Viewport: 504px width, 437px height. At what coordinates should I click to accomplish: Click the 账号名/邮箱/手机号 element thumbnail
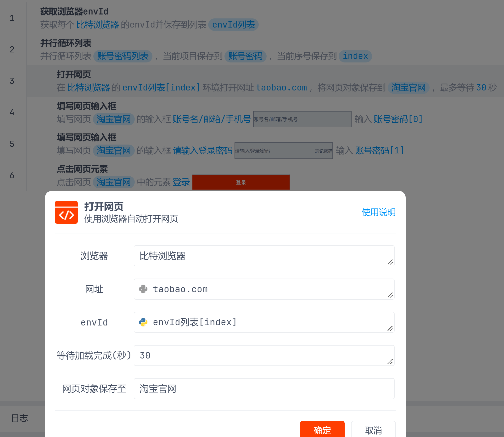(302, 119)
